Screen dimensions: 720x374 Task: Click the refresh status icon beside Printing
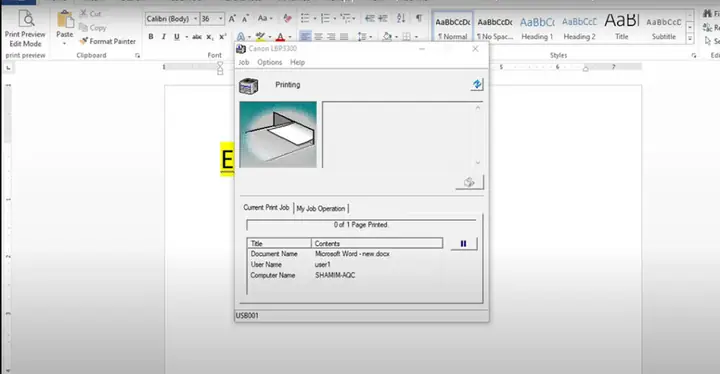(477, 85)
